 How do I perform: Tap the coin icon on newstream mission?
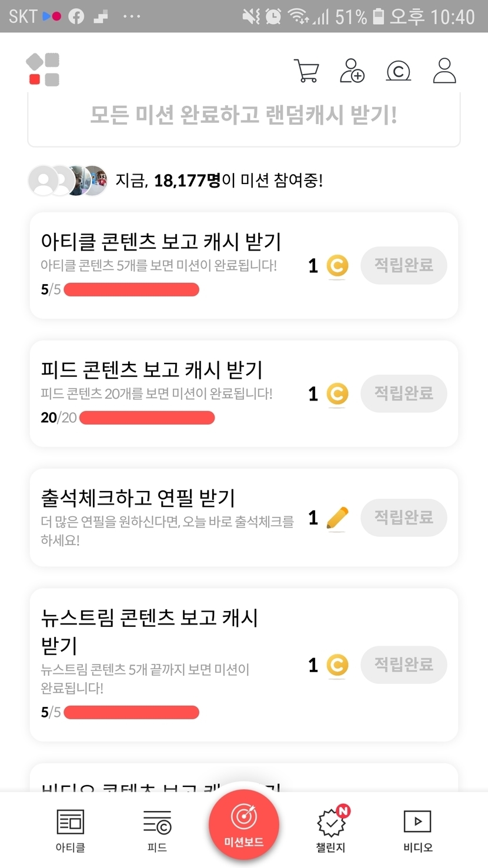click(337, 665)
